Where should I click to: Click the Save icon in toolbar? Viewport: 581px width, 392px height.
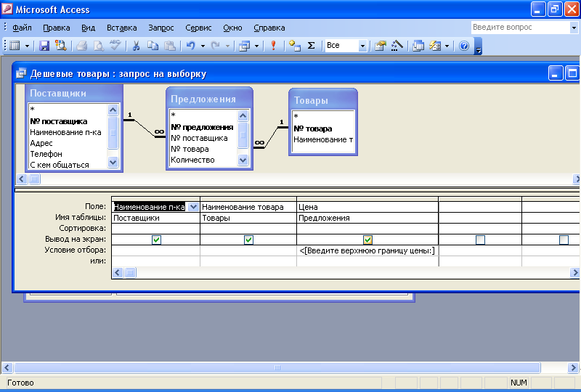44,46
